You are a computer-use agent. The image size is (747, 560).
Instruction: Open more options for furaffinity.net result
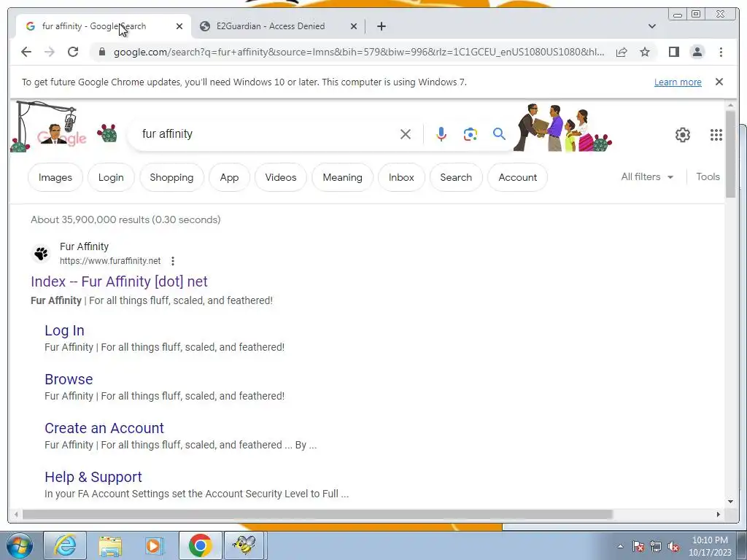point(173,261)
